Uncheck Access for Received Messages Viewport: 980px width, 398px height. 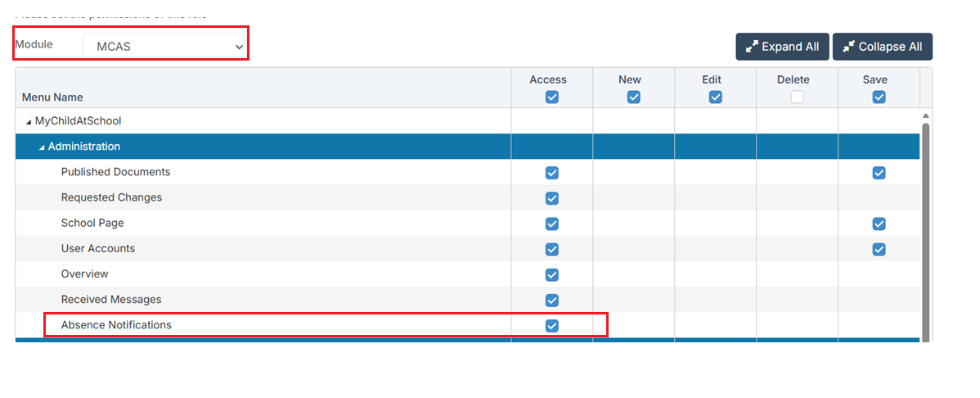pyautogui.click(x=551, y=300)
